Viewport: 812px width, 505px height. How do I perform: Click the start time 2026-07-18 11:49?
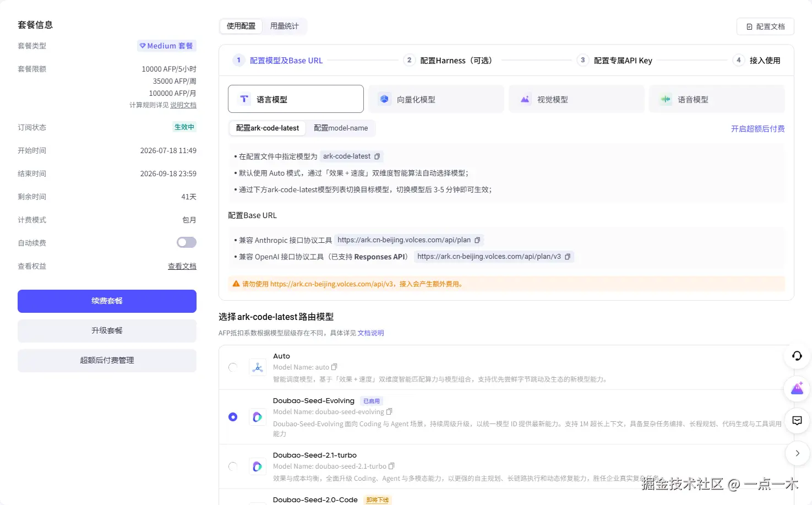click(x=168, y=150)
